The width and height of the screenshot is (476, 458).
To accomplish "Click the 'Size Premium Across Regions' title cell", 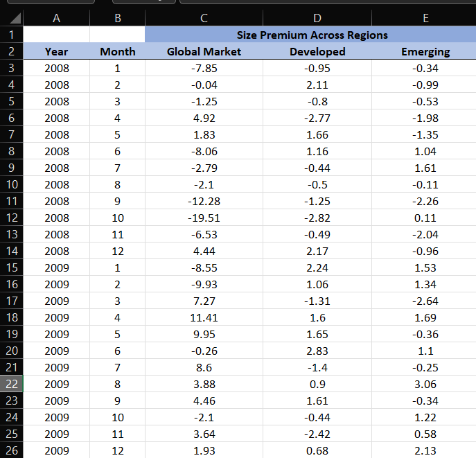I will (312, 35).
